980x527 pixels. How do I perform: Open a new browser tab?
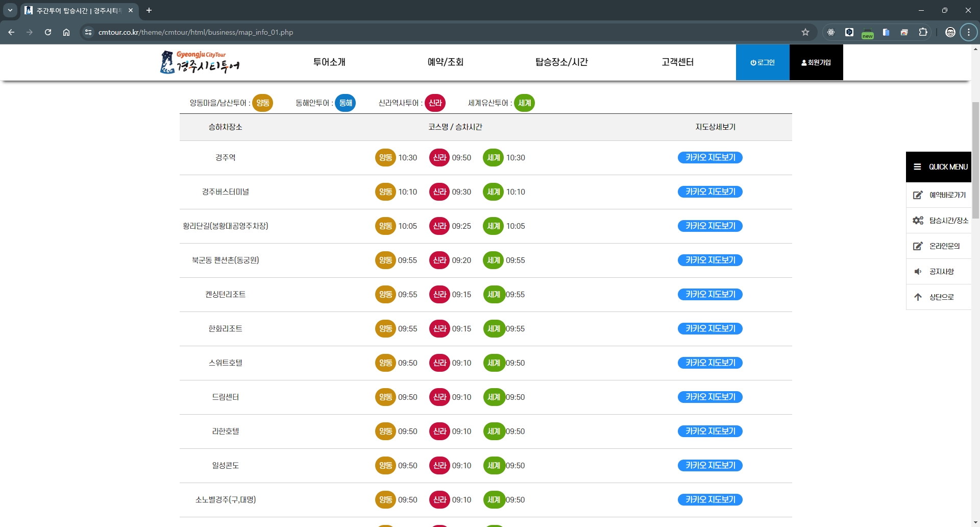pos(149,10)
